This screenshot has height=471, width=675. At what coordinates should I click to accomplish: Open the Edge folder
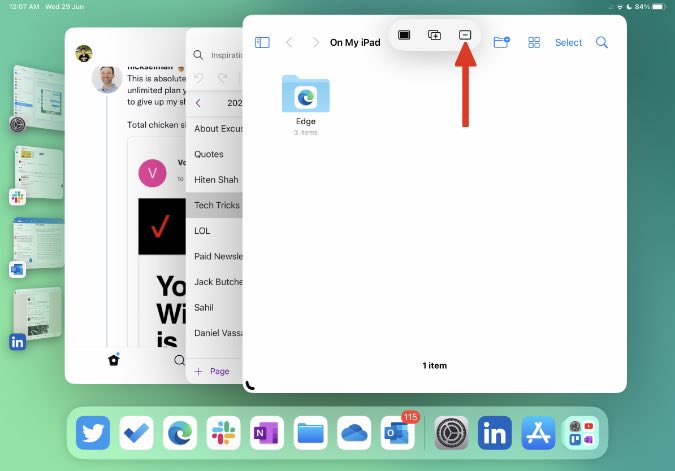306,105
